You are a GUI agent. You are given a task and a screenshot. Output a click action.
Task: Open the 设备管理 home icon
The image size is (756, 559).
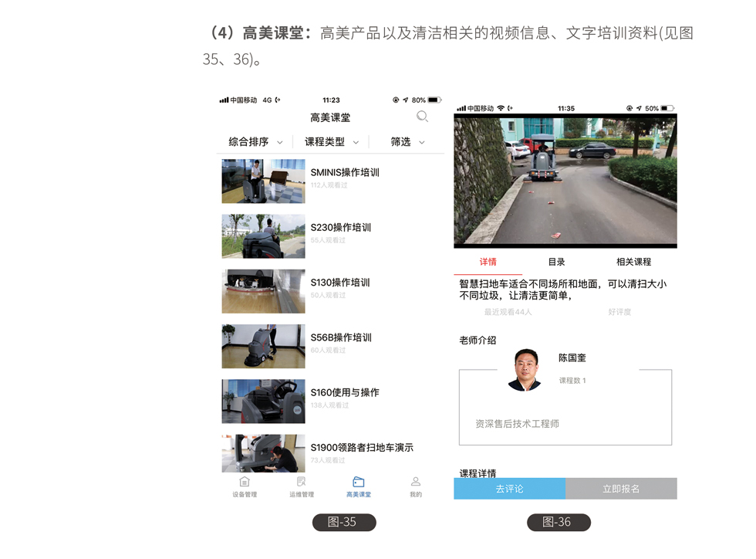coord(245,482)
